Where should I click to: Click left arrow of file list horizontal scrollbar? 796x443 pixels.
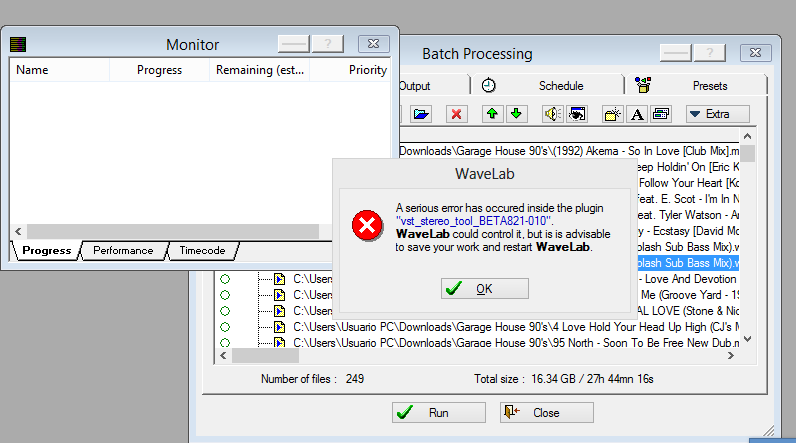(x=223, y=356)
